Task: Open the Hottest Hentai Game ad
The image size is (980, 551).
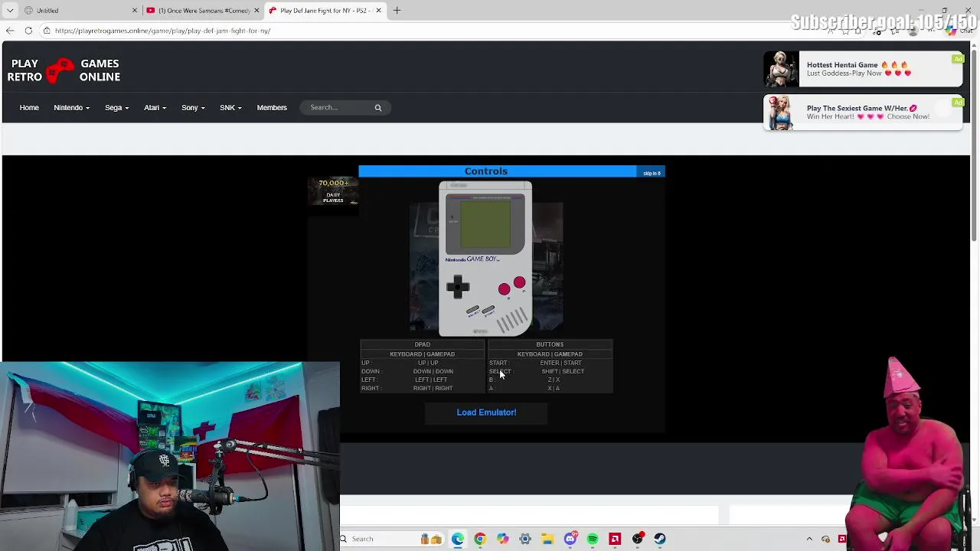Action: [x=863, y=70]
